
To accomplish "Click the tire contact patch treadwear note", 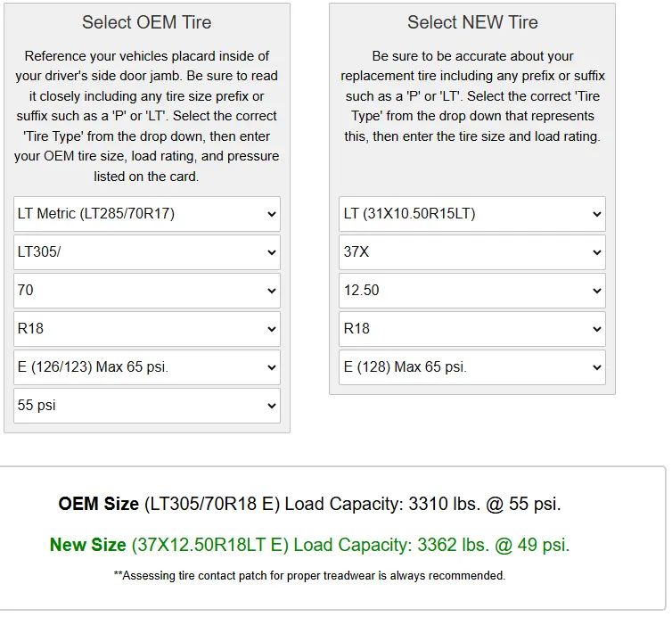I will 309,576.
